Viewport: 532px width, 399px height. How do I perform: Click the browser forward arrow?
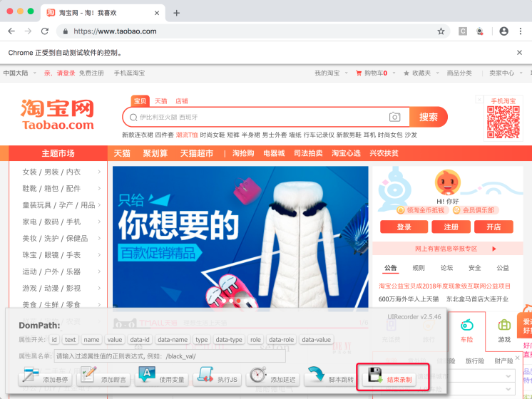tap(28, 31)
